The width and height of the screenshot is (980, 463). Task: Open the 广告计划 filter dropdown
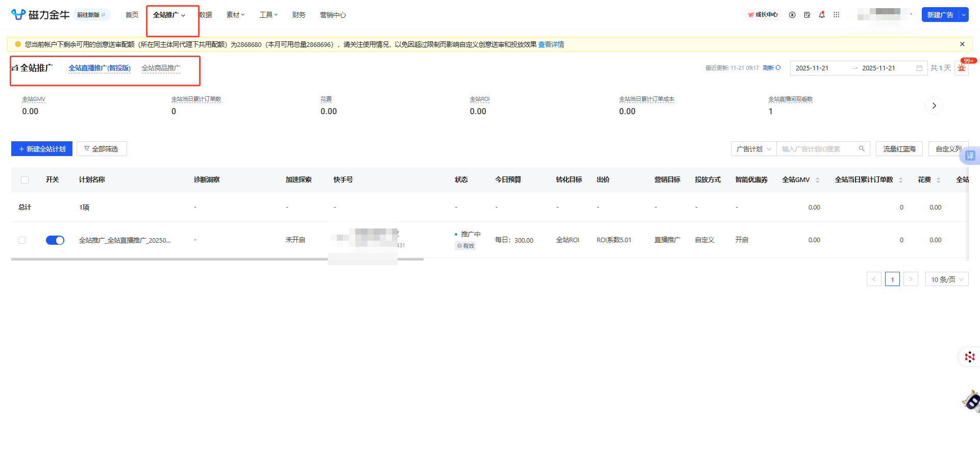753,148
